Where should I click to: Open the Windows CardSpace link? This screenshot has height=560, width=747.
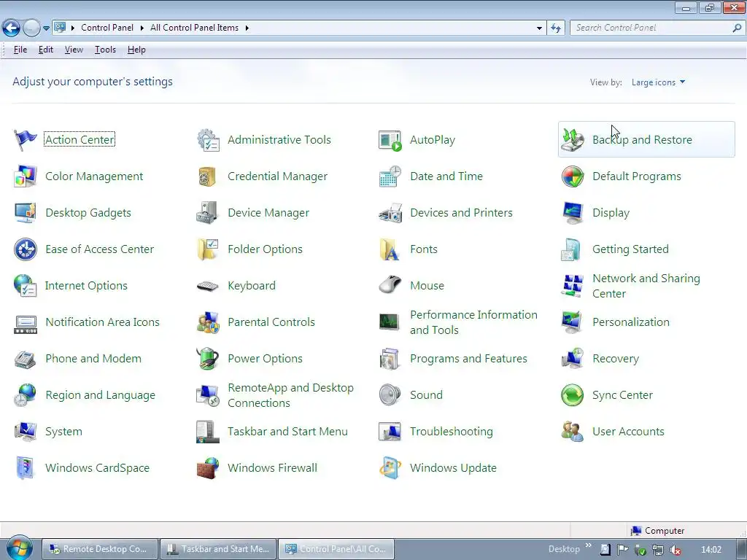[x=97, y=468]
